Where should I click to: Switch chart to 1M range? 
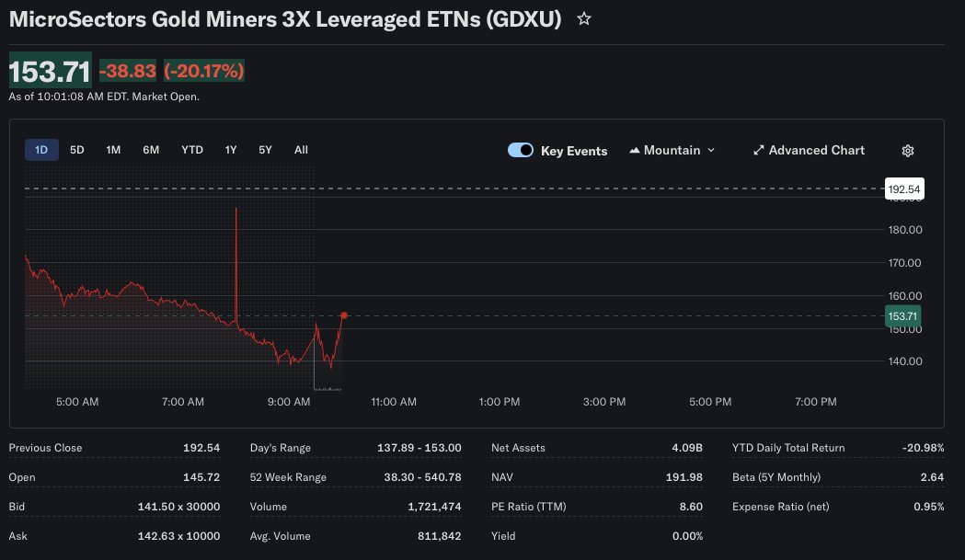tap(113, 150)
